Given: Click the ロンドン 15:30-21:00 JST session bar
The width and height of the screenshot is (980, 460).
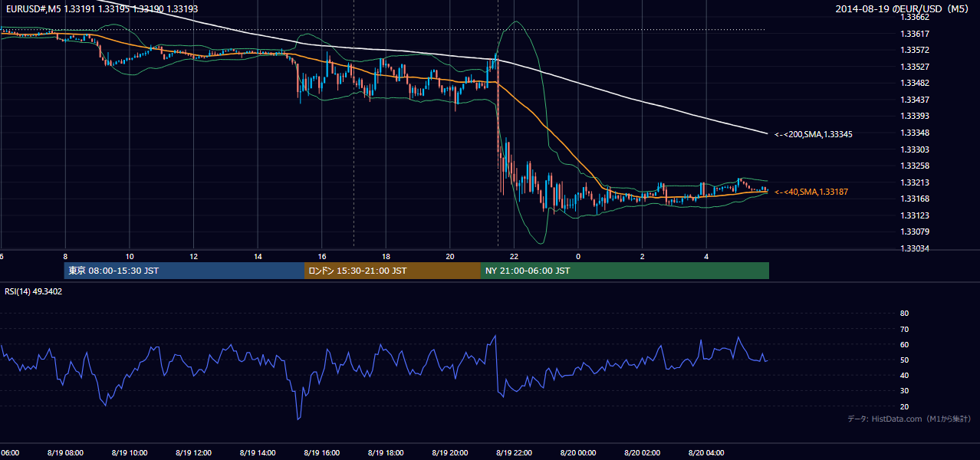Looking at the screenshot, I should coord(393,271).
